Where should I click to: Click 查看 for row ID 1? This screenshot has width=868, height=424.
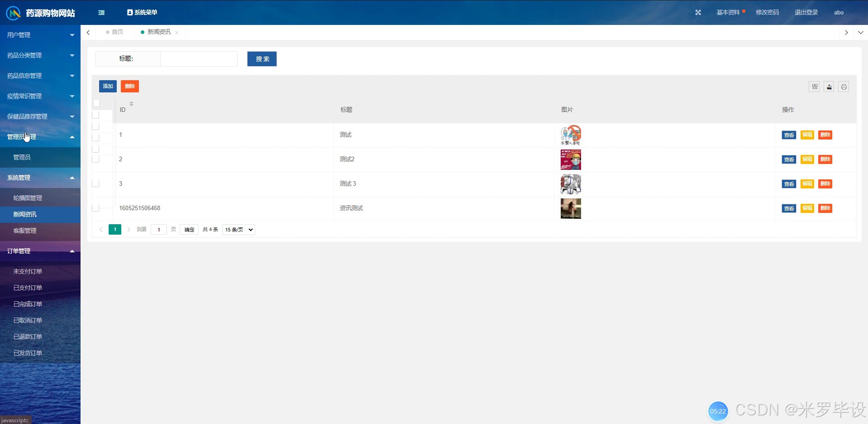(x=789, y=135)
